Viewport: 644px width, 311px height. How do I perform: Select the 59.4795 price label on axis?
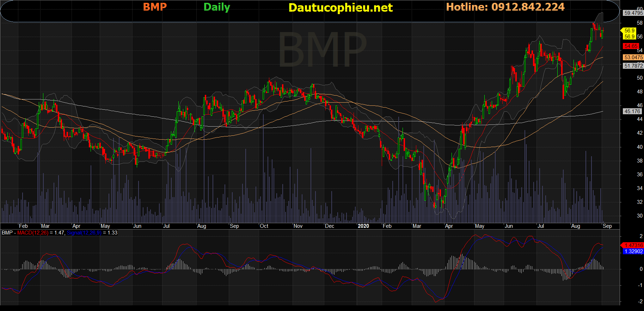(633, 13)
